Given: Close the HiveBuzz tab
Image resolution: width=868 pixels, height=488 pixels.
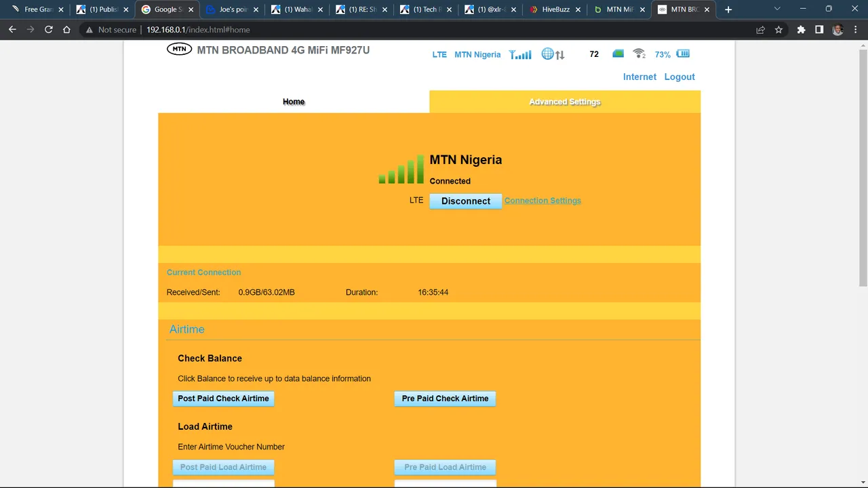Looking at the screenshot, I should (578, 9).
